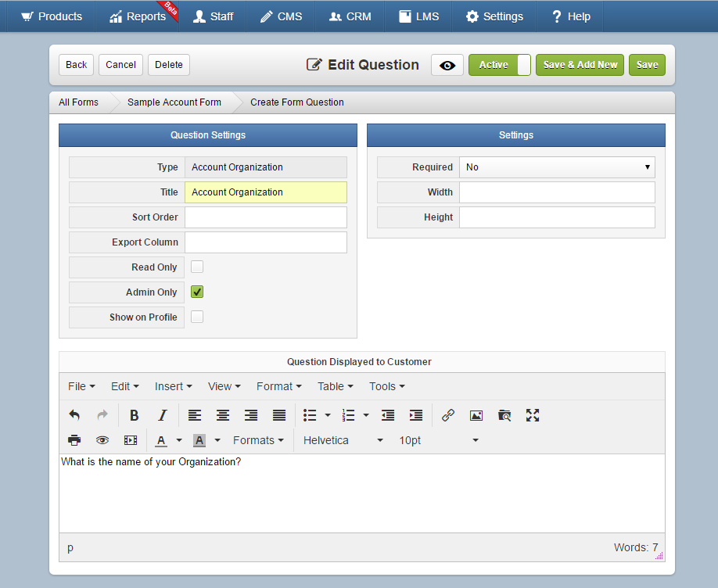Apply text color with underlined A

point(160,440)
